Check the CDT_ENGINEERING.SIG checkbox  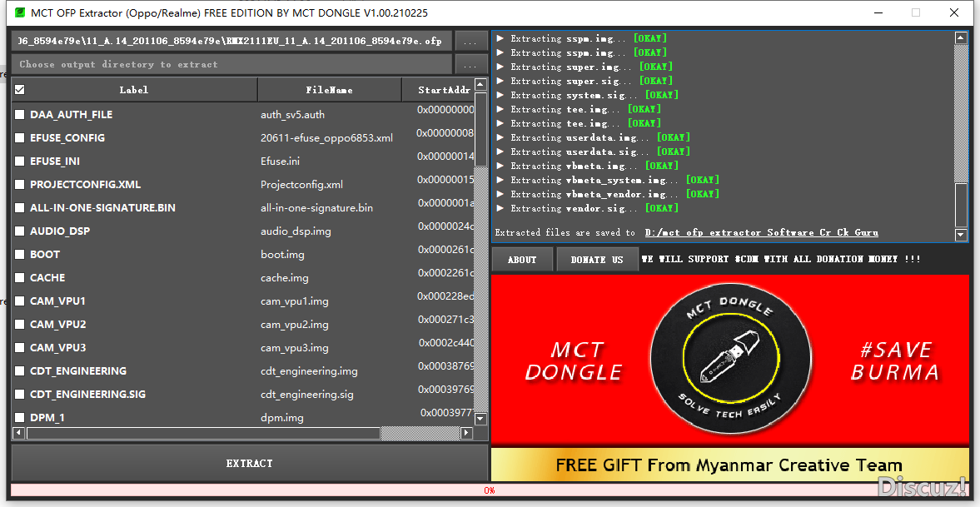[x=20, y=395]
